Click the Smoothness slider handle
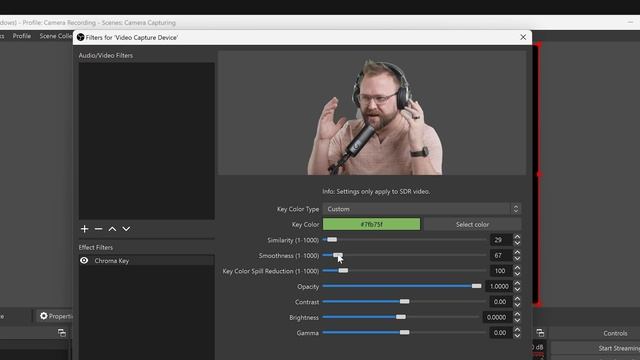The width and height of the screenshot is (640, 360). tap(338, 255)
